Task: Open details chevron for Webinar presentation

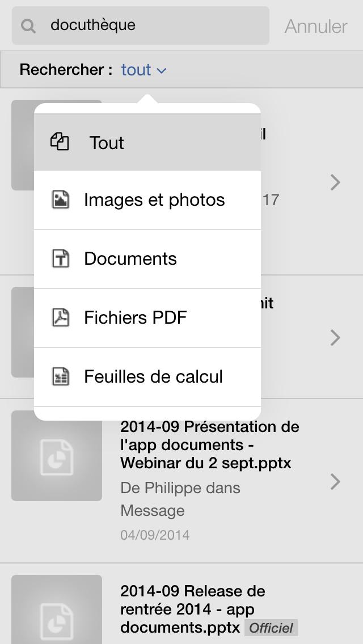Action: point(335,481)
